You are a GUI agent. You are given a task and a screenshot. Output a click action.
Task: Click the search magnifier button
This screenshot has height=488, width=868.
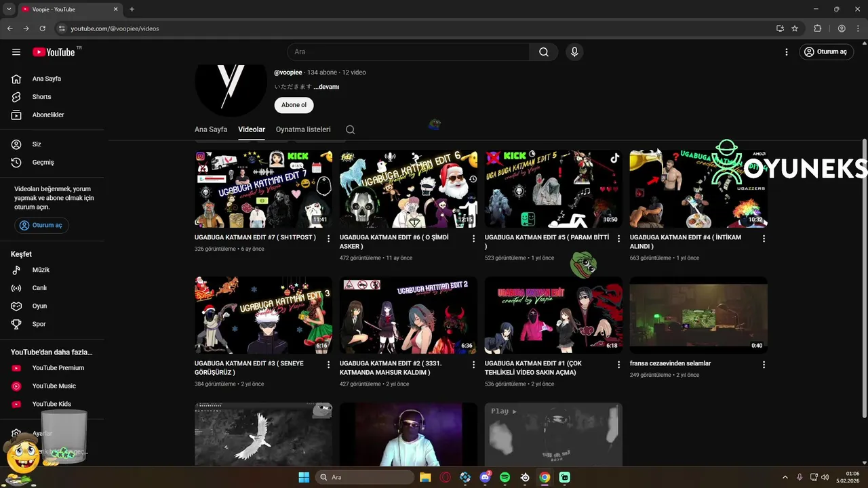point(544,52)
